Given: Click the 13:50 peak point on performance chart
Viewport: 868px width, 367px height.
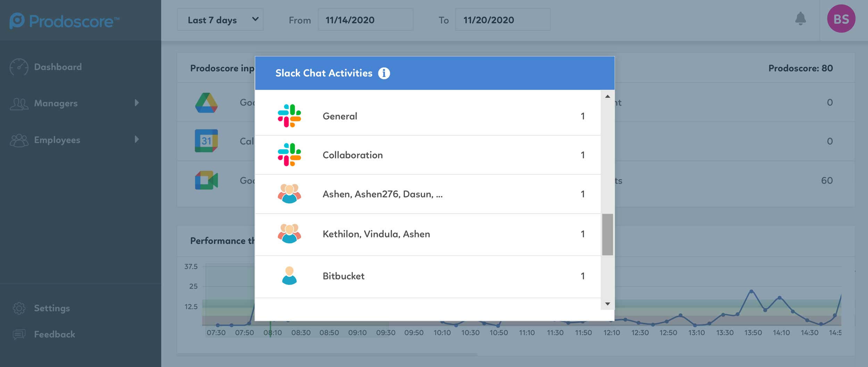Looking at the screenshot, I should 751,291.
